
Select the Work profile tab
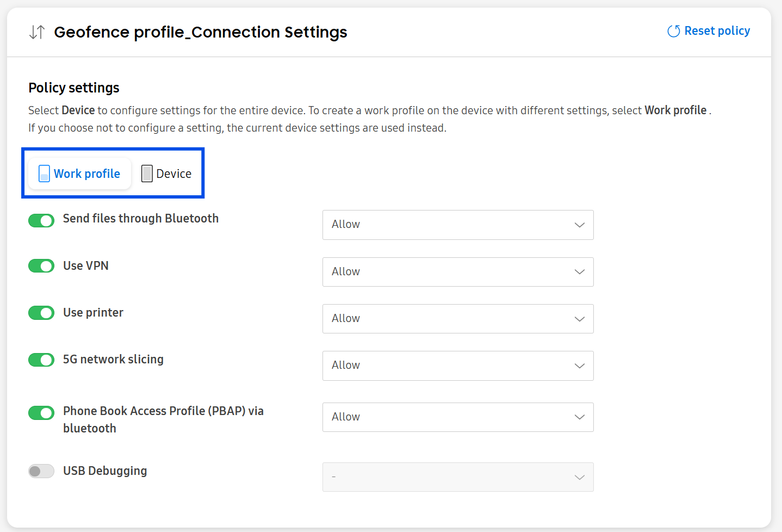[80, 174]
